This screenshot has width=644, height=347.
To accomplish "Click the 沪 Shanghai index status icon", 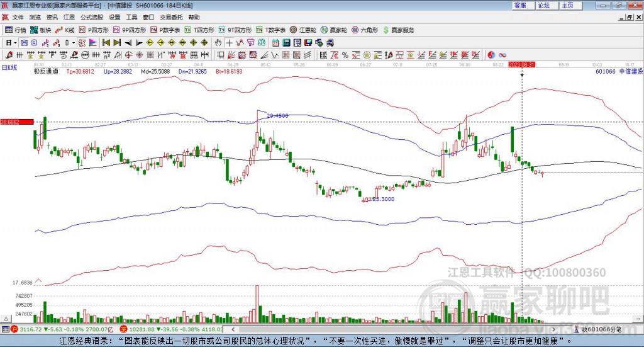I will tap(14, 329).
